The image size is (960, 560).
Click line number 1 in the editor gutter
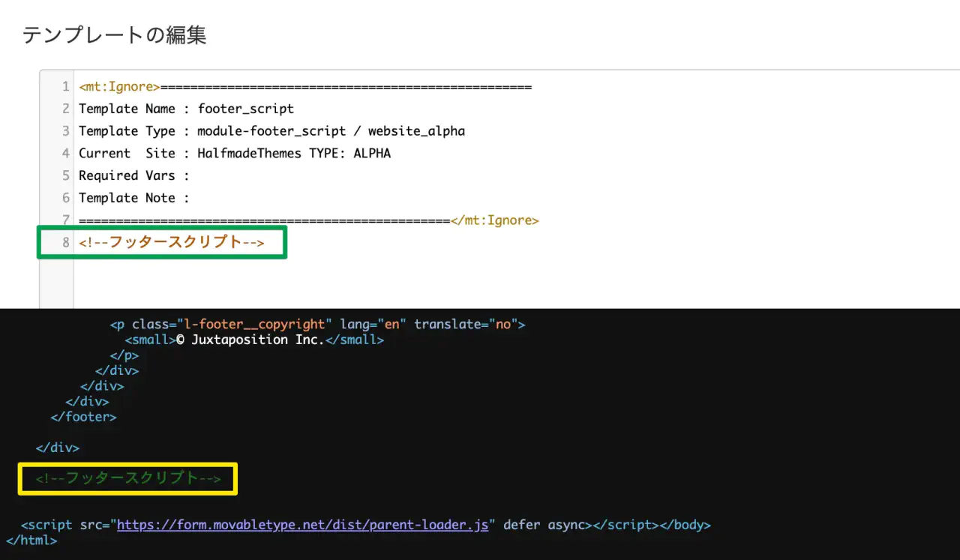click(66, 87)
